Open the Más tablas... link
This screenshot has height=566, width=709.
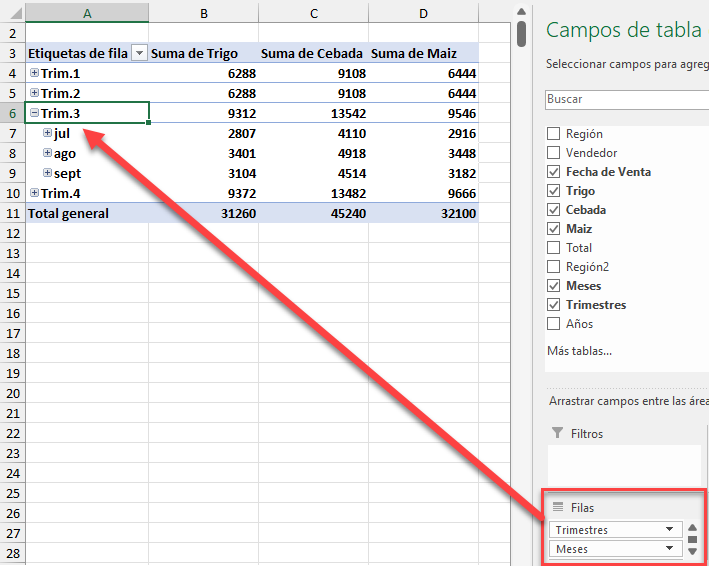point(579,351)
